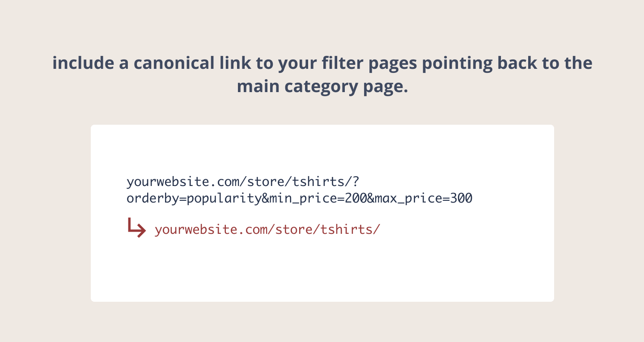
Task: Click the word 'canonical' in the heading
Action: point(173,63)
